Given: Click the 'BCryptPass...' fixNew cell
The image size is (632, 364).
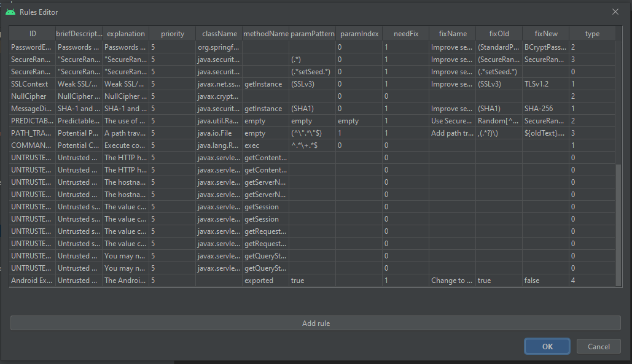Looking at the screenshot, I should [546, 47].
